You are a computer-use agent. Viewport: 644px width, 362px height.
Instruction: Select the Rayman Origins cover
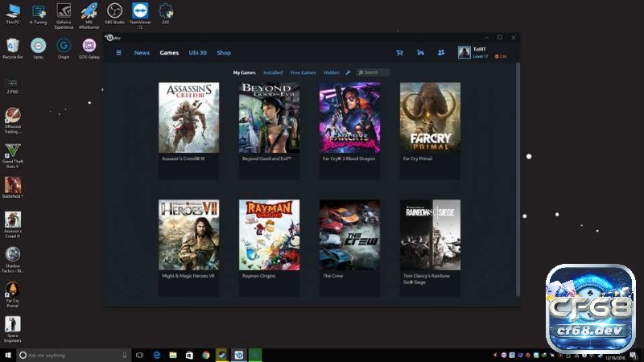coord(270,235)
